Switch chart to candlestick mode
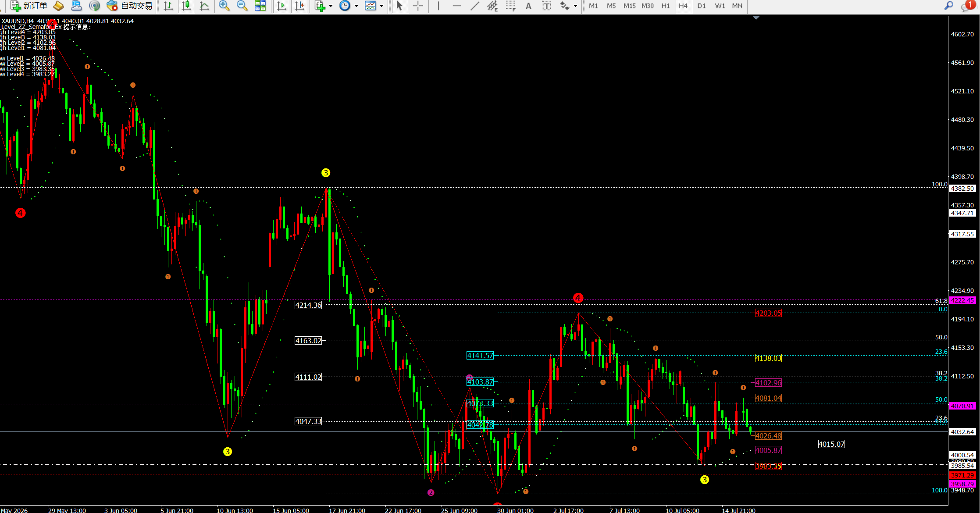980x513 pixels. 186,6
